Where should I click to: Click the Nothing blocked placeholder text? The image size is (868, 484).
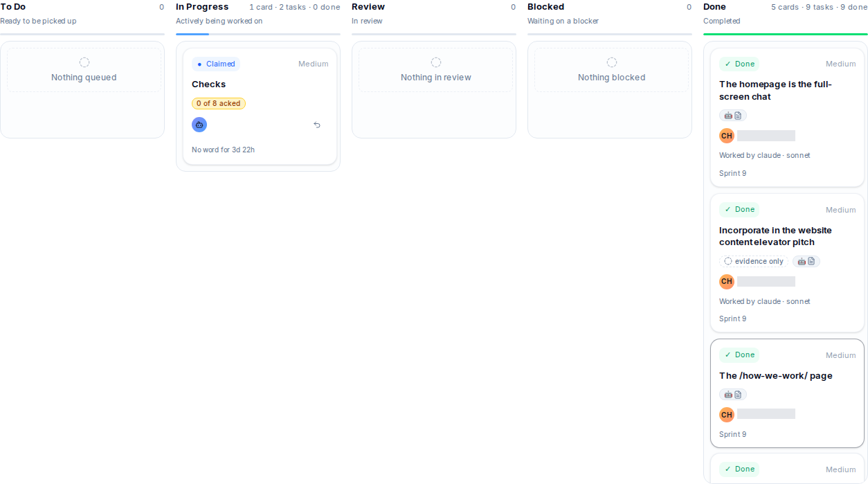pyautogui.click(x=612, y=78)
